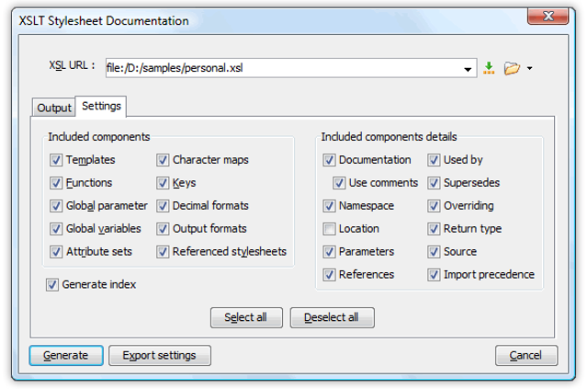The image size is (588, 389).
Task: Switch to the Output tab
Action: tap(54, 108)
